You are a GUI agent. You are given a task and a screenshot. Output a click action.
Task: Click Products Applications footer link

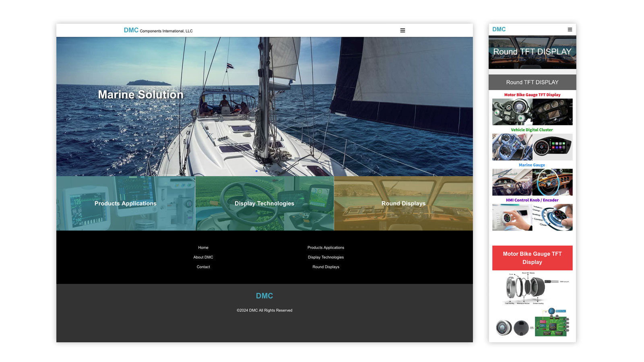[x=326, y=248]
